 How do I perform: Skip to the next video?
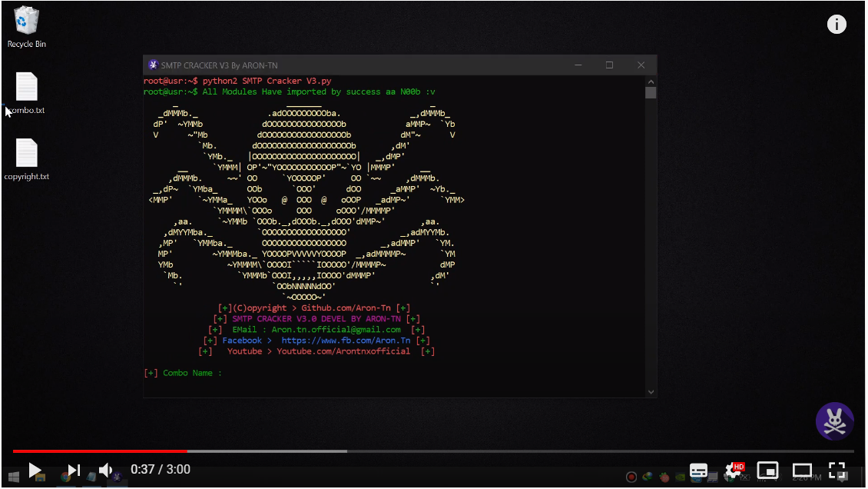(75, 471)
